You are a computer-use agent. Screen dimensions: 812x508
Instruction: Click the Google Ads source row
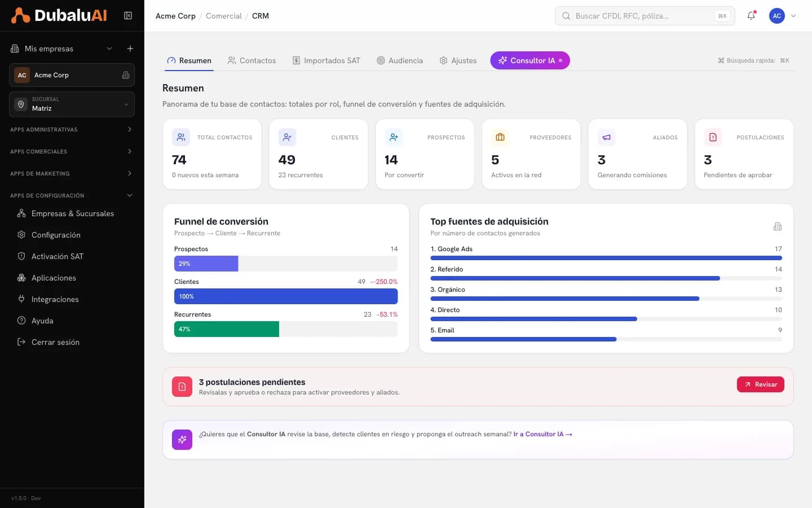pos(606,252)
